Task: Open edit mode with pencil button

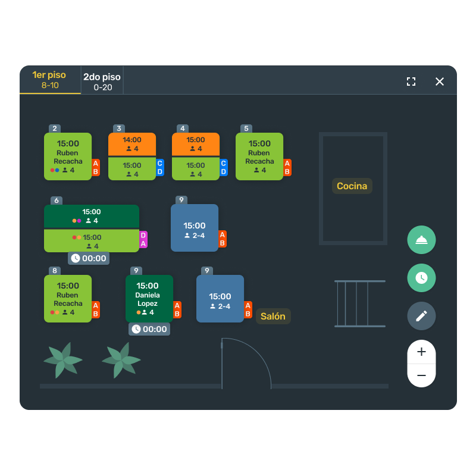Action: (x=421, y=316)
